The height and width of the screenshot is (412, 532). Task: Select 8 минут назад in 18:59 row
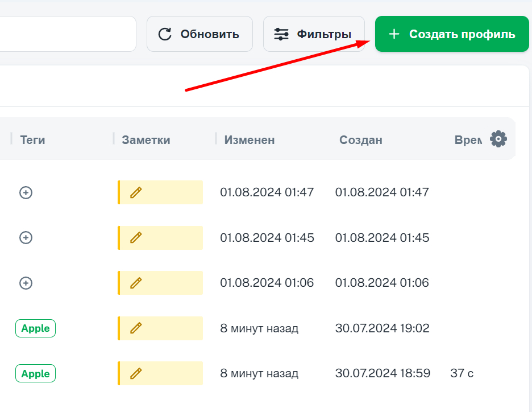[259, 373]
